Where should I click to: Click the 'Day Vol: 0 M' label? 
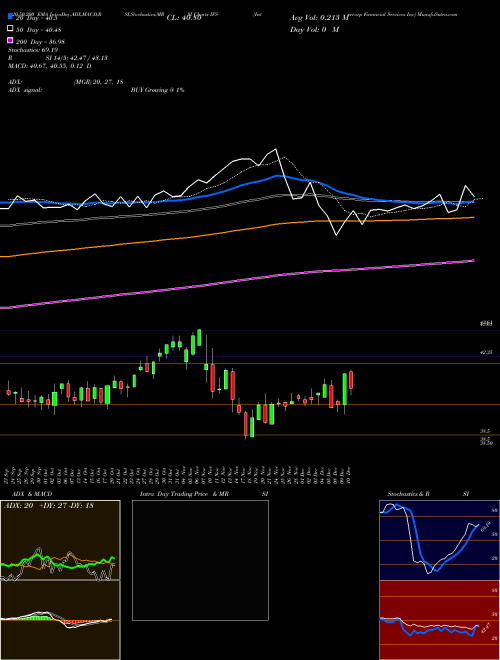(x=314, y=29)
